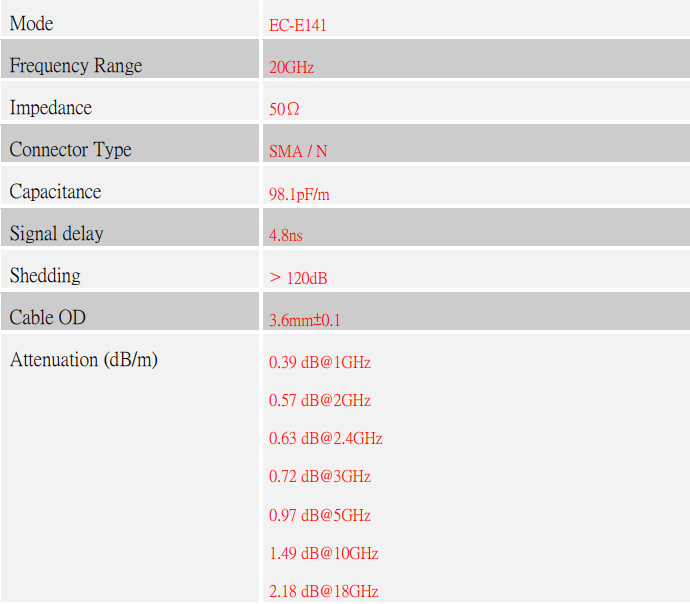Select the 0.63 dB@2.4GHz attenuation entry

click(326, 439)
